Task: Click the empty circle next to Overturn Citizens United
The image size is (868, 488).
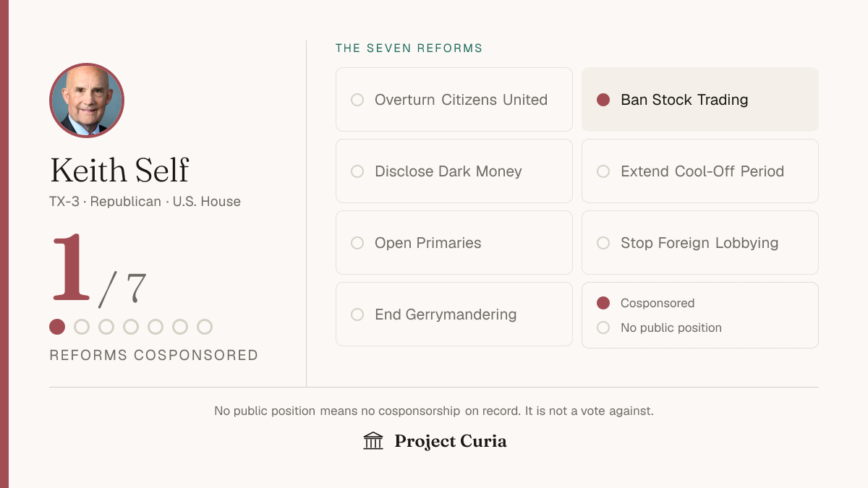Action: pos(357,100)
